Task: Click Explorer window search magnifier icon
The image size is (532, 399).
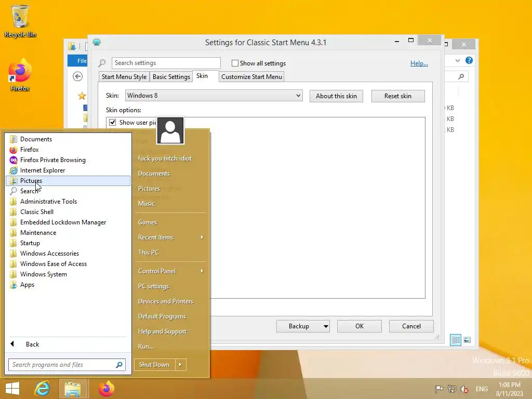Action: 461,77
